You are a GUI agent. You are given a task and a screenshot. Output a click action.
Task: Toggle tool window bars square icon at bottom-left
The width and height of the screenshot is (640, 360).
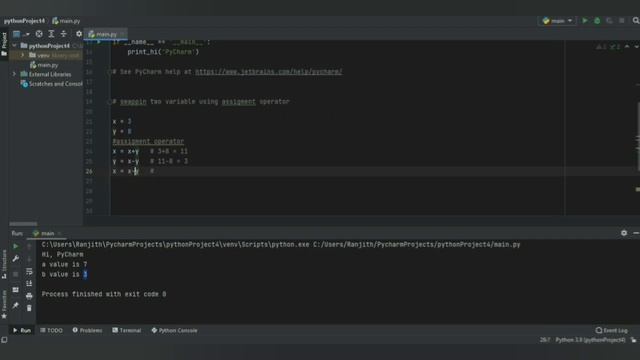point(4,340)
